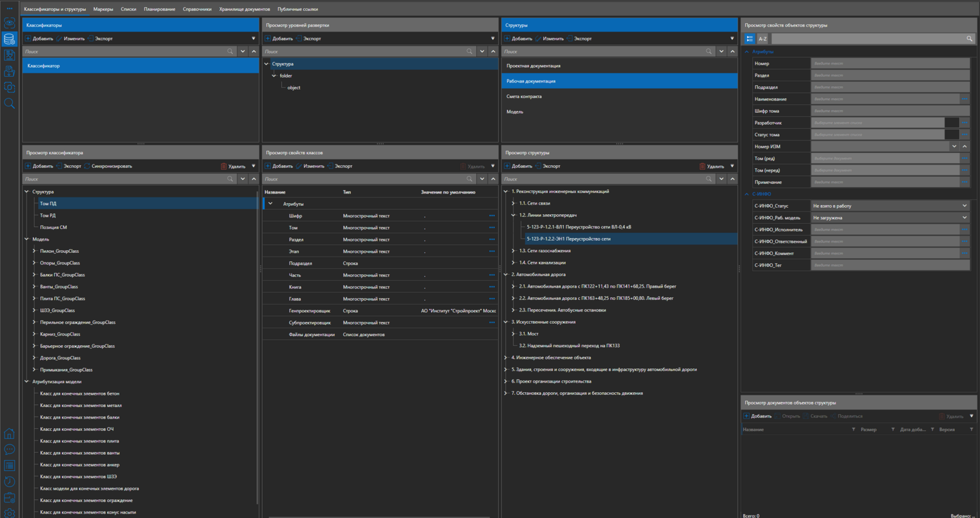
Task: Toggle grouped category view in properties panel
Action: (x=750, y=39)
